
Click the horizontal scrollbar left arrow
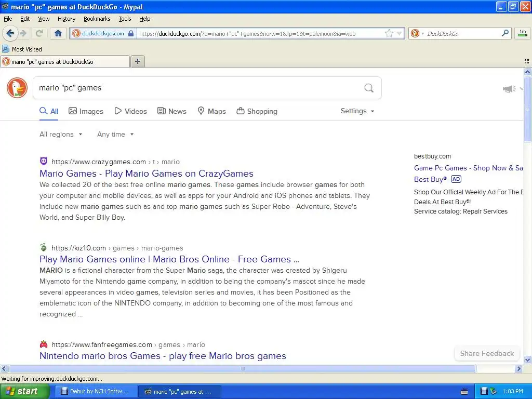[x=4, y=368]
